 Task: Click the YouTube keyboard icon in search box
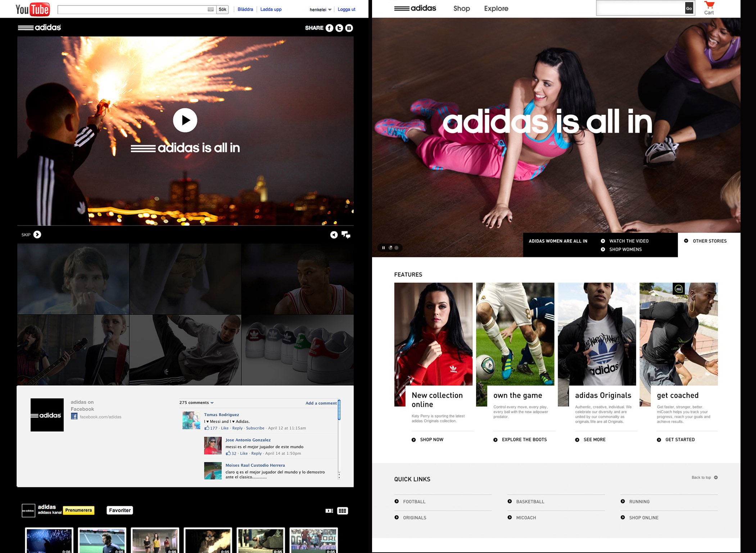tap(210, 9)
